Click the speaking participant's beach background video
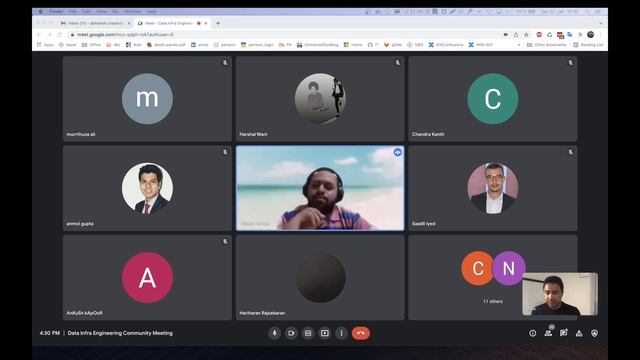Viewport: 640px width, 360px height. point(320,188)
